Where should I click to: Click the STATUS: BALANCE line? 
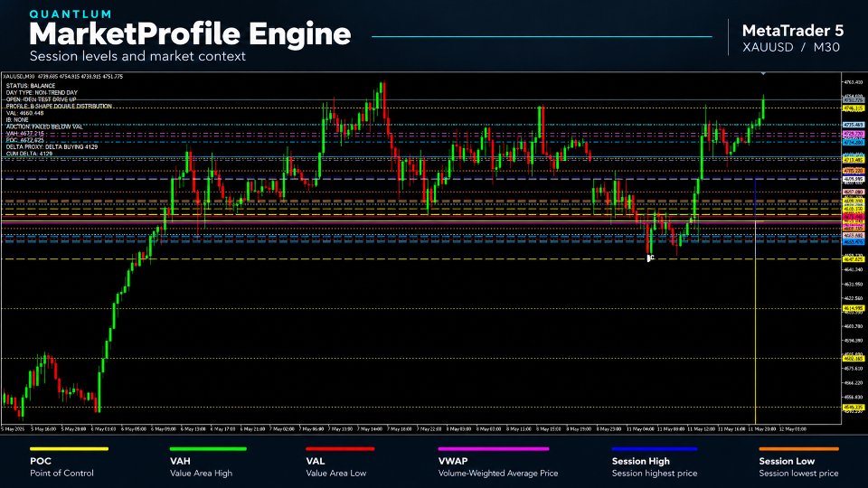click(x=31, y=86)
